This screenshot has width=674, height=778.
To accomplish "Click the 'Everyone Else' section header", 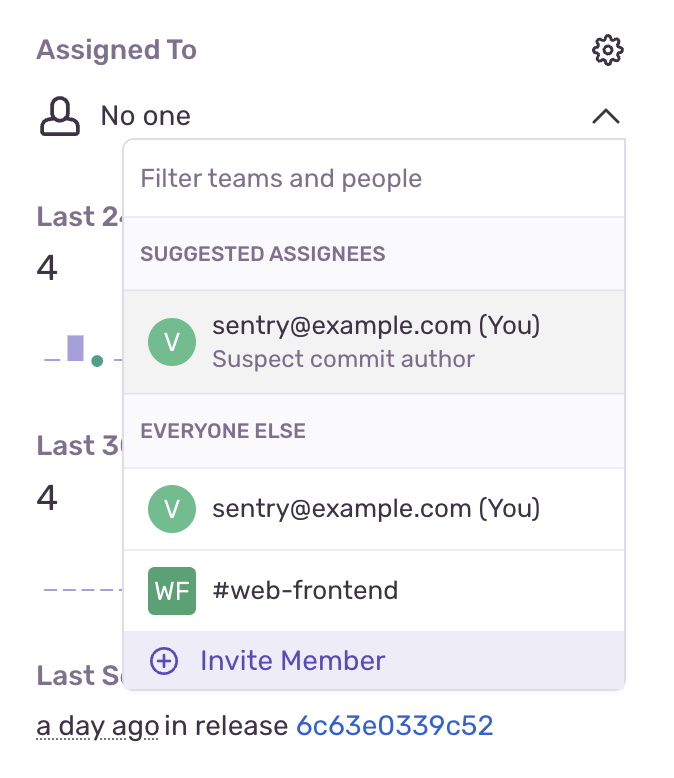I will [223, 431].
